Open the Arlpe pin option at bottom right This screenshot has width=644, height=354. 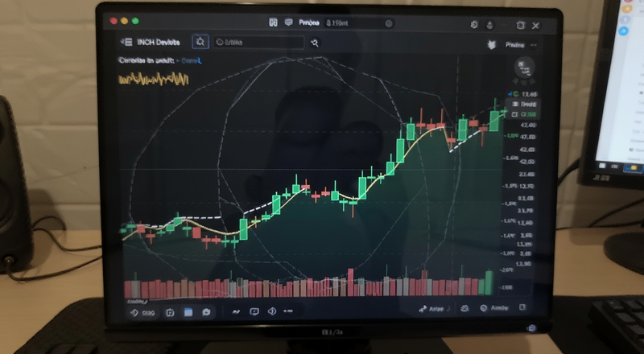click(434, 309)
